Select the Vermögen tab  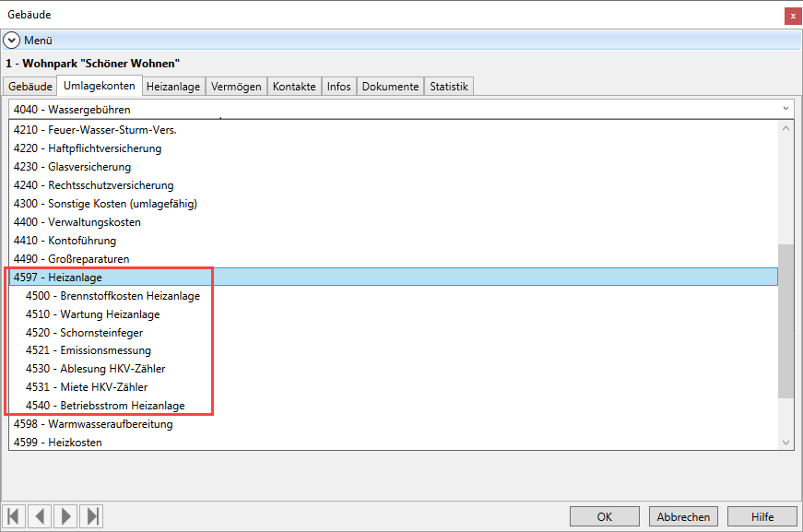236,87
